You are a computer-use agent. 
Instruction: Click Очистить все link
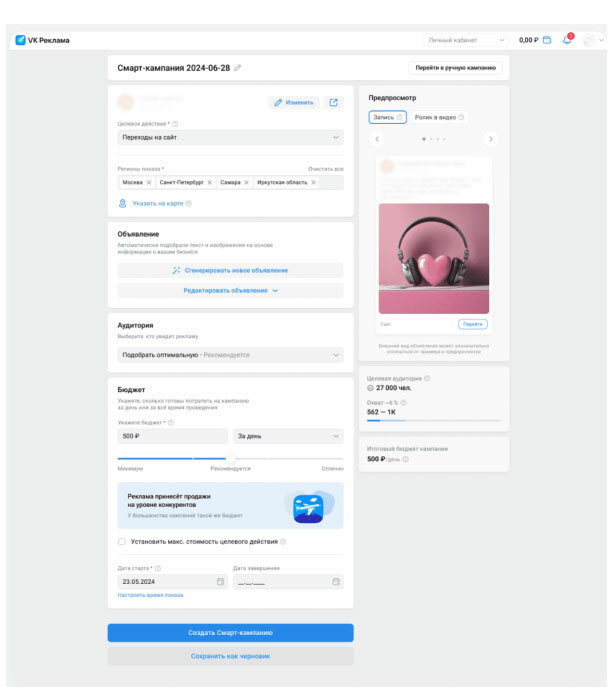pyautogui.click(x=326, y=169)
